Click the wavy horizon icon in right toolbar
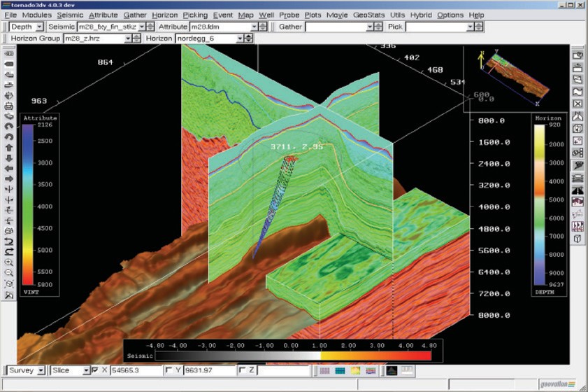588x392 pixels. [578, 92]
